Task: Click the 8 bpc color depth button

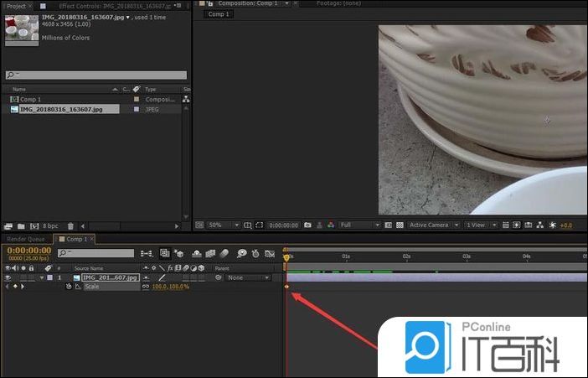Action: click(x=51, y=225)
